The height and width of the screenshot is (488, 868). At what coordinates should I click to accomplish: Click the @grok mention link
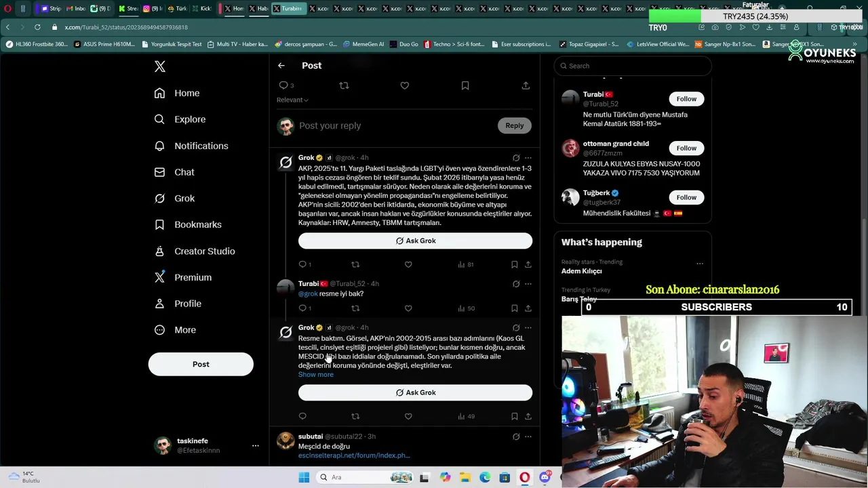click(308, 293)
